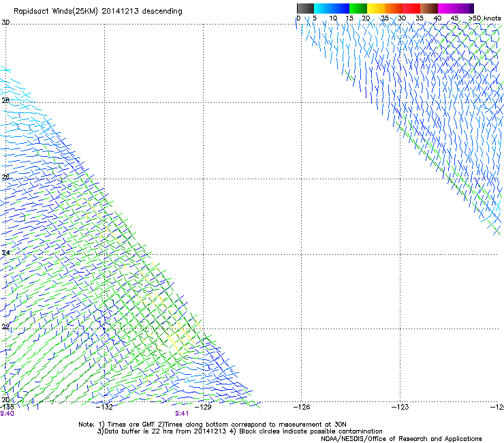Click the longitude label '-129'

(x=203, y=407)
